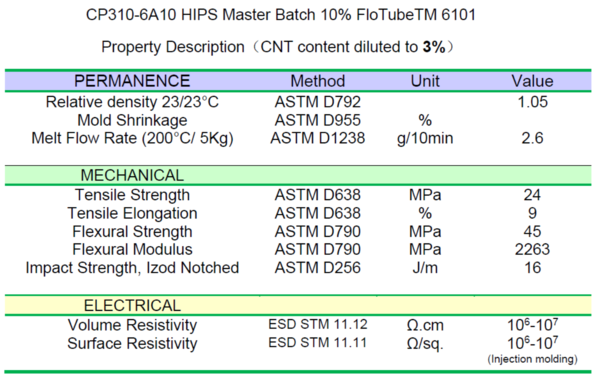600x382 pixels.
Task: Select the Impact Strength, Izod Notched label
Action: tap(132, 268)
